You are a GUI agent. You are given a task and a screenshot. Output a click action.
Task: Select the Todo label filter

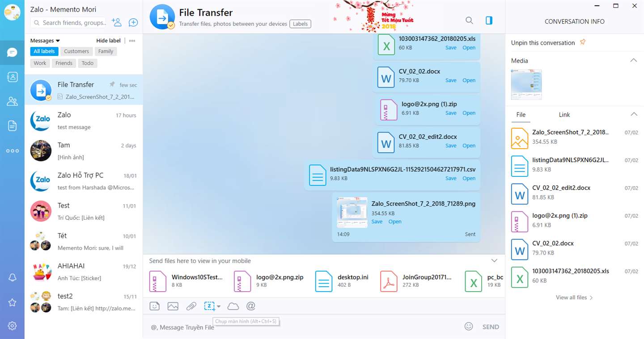[88, 63]
